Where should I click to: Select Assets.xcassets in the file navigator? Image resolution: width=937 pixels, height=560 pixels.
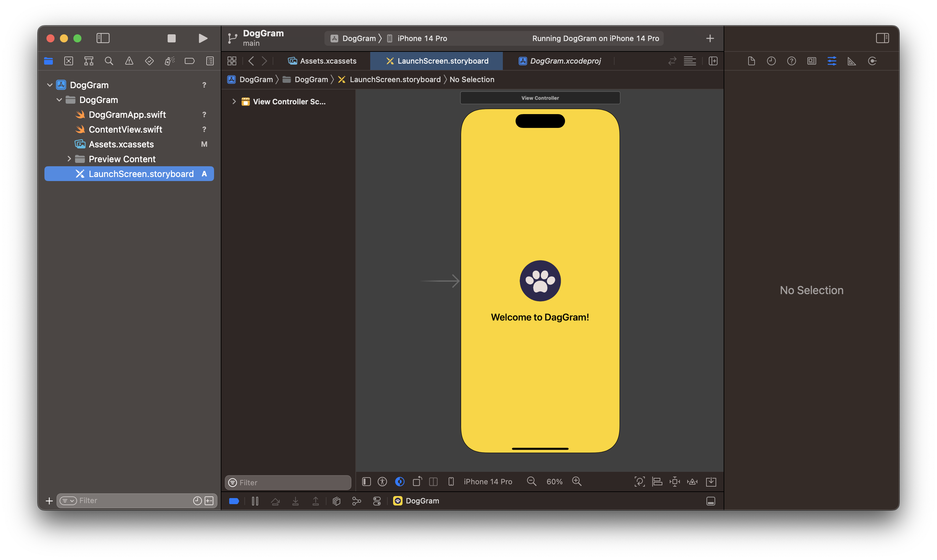click(x=121, y=144)
